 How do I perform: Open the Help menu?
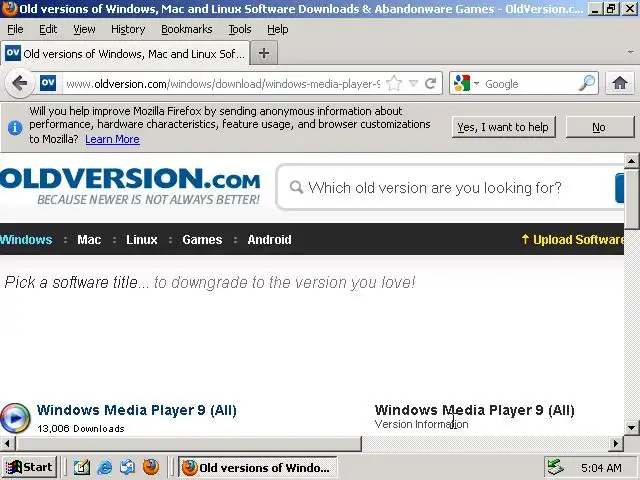point(278,29)
